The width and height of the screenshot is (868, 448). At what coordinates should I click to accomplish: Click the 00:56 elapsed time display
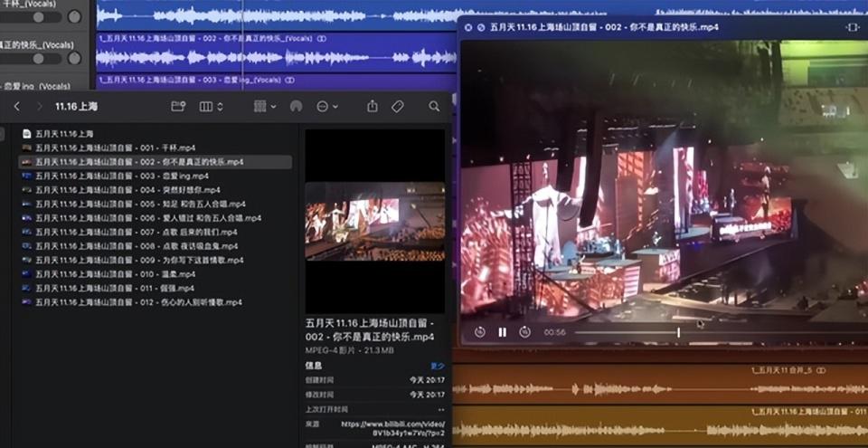(554, 332)
